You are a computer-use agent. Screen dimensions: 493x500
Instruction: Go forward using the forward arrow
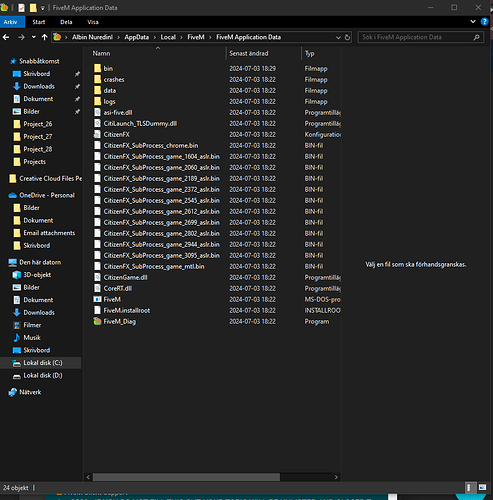21,37
